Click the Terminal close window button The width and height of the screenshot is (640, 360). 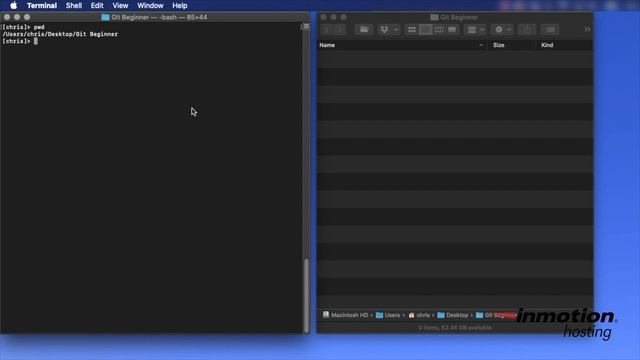click(7, 17)
